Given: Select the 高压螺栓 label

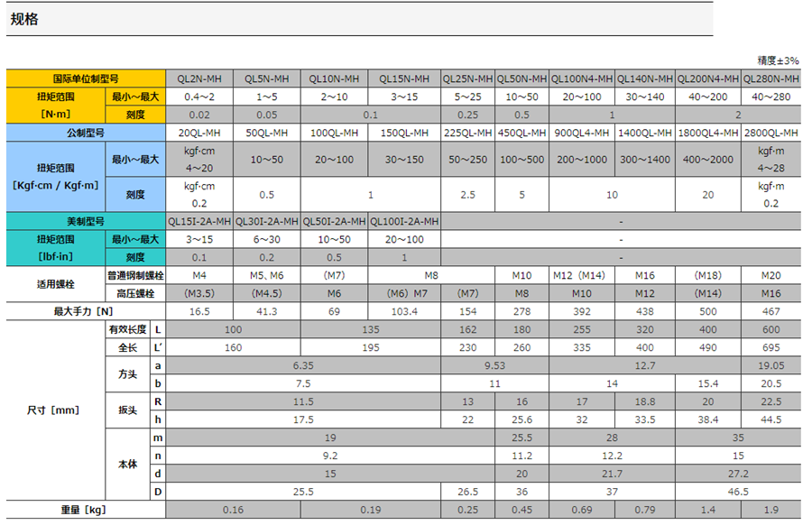Looking at the screenshot, I should tap(135, 293).
